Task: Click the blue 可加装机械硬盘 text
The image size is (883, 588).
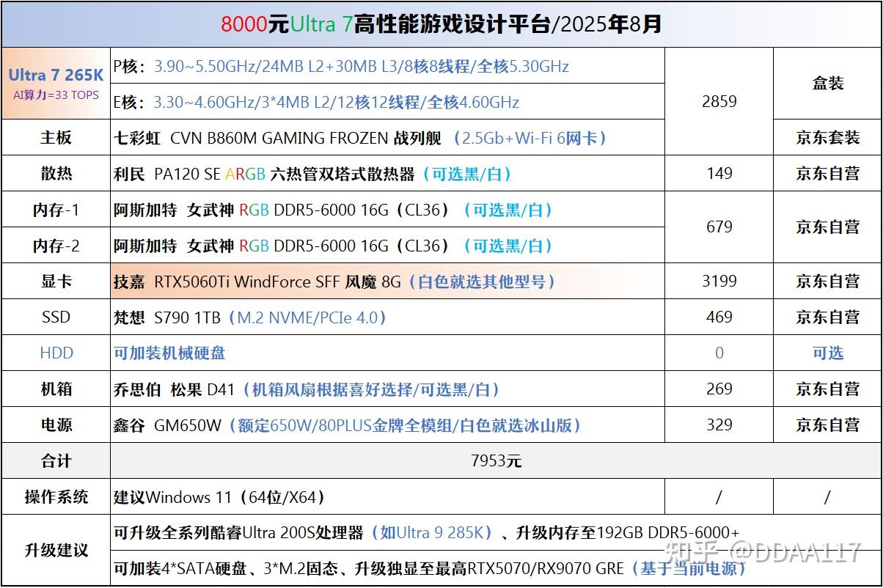Action: (169, 353)
